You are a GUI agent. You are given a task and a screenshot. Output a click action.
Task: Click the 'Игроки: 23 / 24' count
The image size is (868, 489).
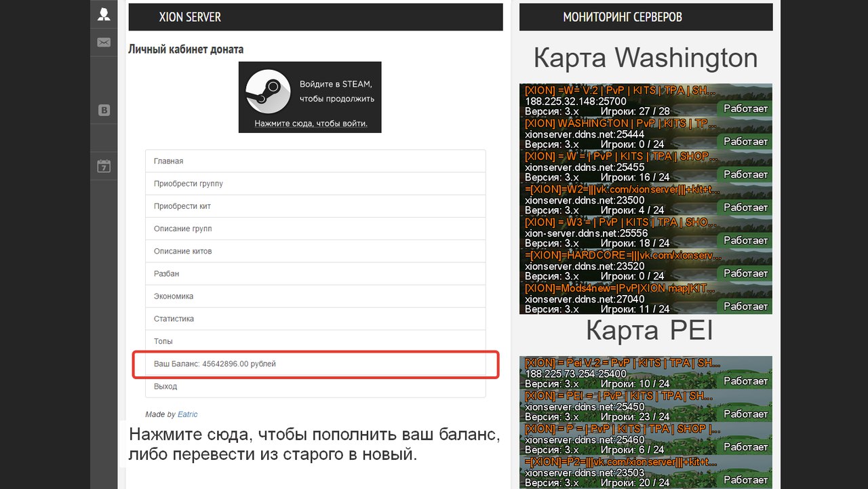coord(635,417)
